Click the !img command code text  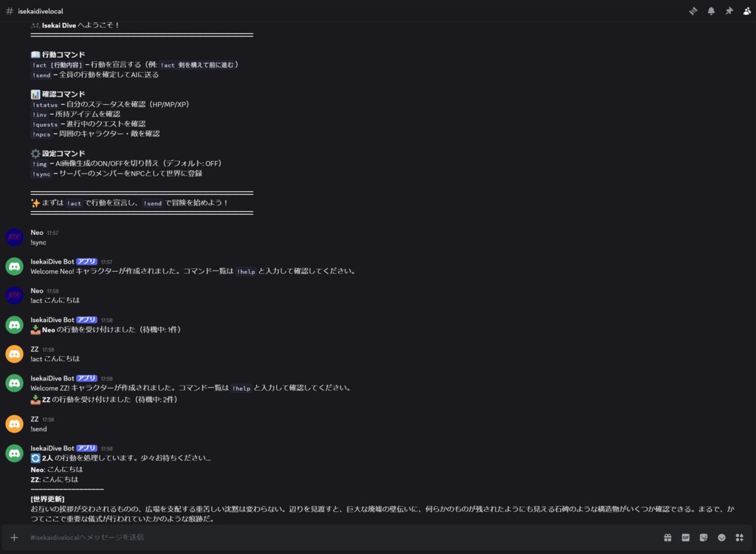click(40, 164)
